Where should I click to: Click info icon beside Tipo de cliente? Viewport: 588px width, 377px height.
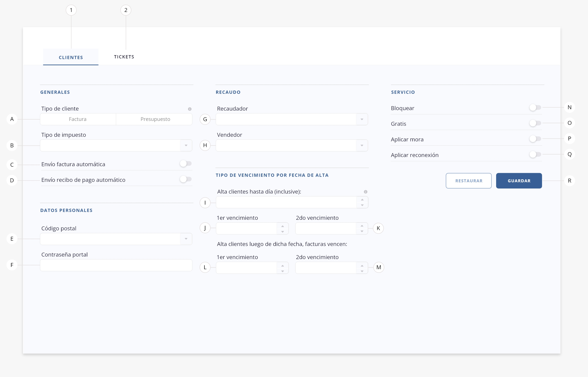189,109
